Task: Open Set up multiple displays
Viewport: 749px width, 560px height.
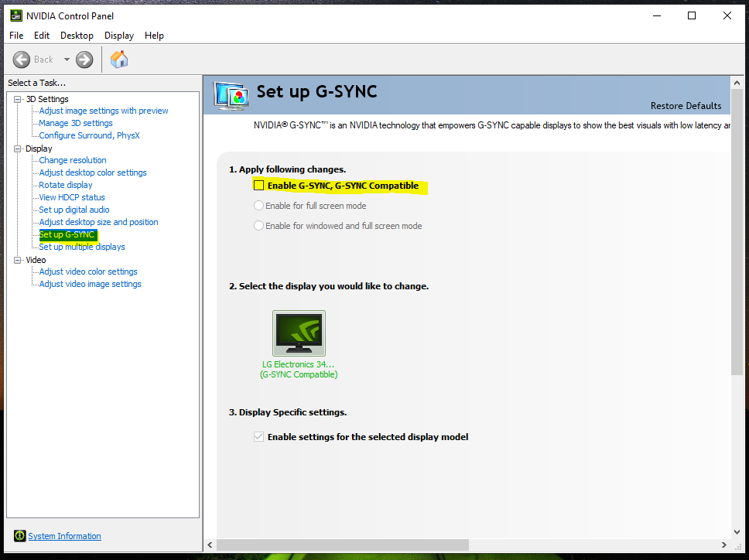Action: click(82, 248)
